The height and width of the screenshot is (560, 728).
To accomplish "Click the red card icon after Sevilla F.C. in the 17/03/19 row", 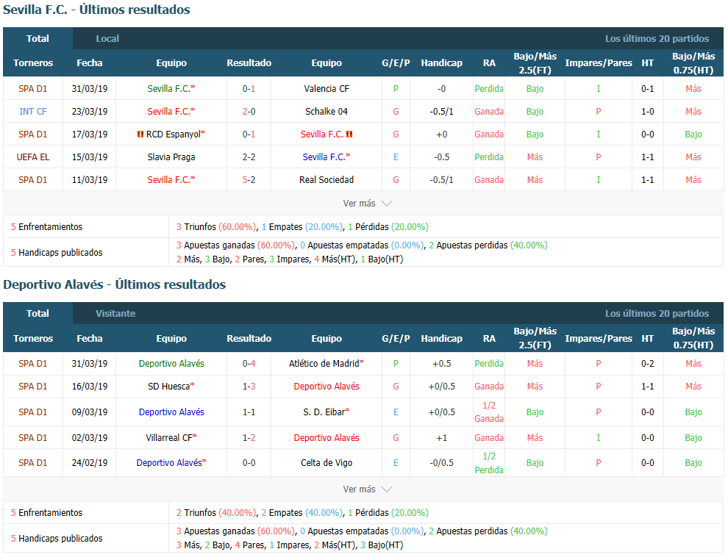I will [x=349, y=134].
